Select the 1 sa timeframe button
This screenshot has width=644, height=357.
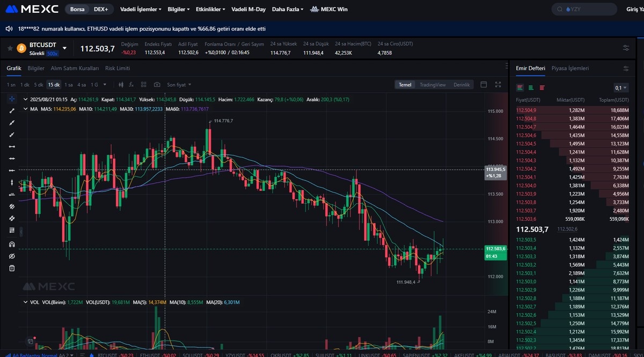[69, 85]
